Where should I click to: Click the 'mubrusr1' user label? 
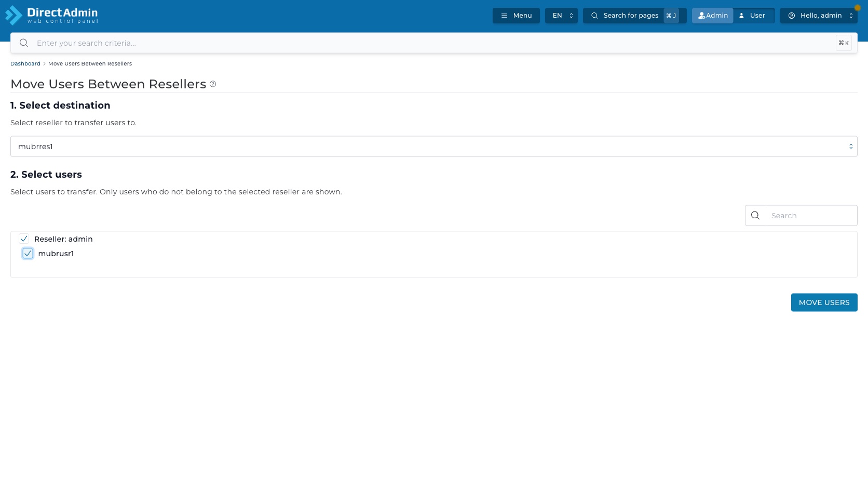[x=56, y=254]
